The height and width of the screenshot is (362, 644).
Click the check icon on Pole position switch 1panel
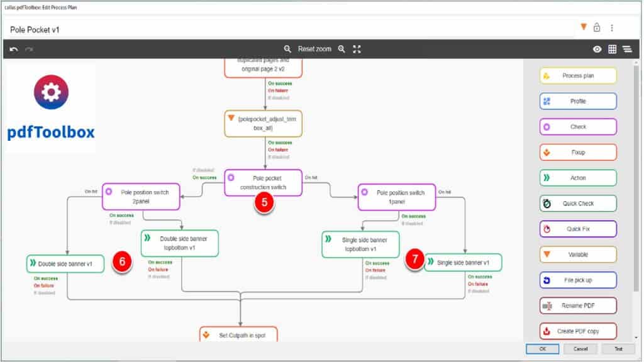(x=364, y=192)
